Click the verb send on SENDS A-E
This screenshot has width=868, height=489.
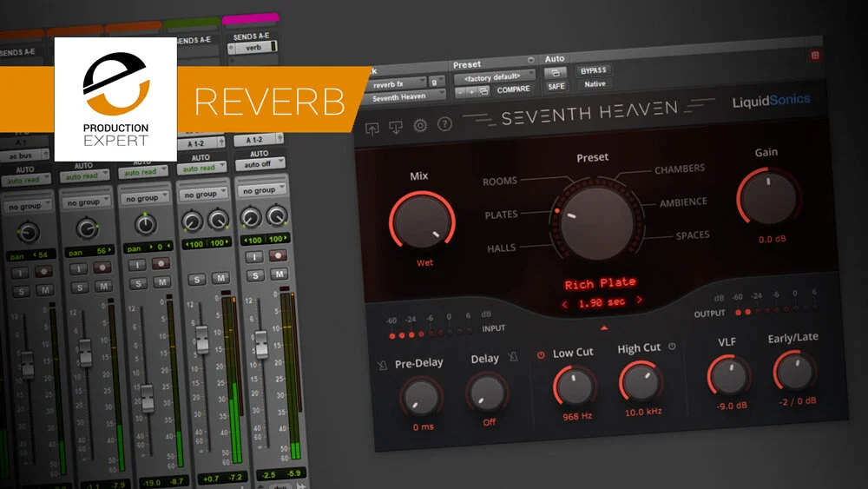coord(253,48)
